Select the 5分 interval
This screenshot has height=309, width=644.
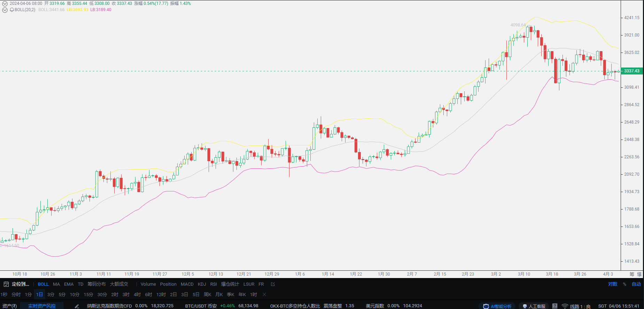[62, 294]
